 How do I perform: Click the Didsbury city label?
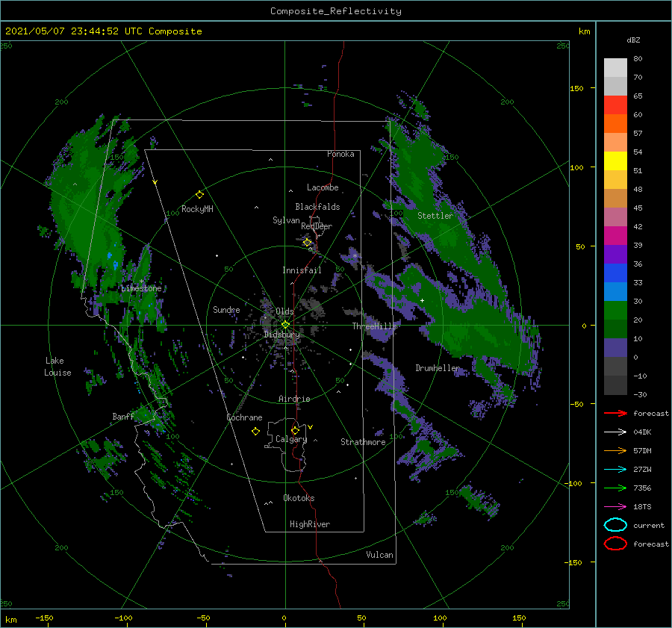point(282,335)
